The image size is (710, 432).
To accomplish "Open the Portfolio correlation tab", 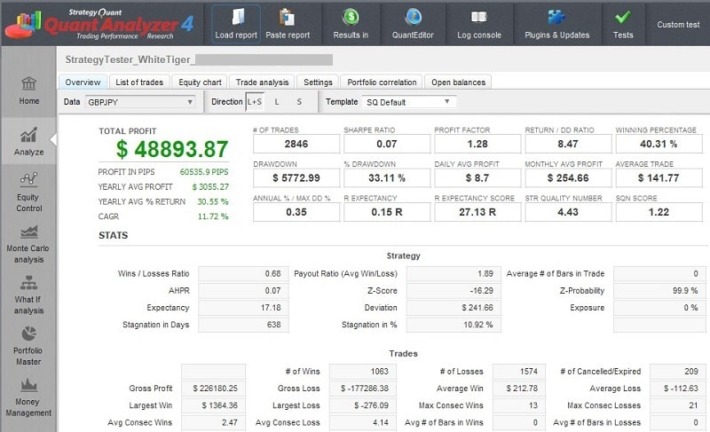I will pyautogui.click(x=382, y=82).
